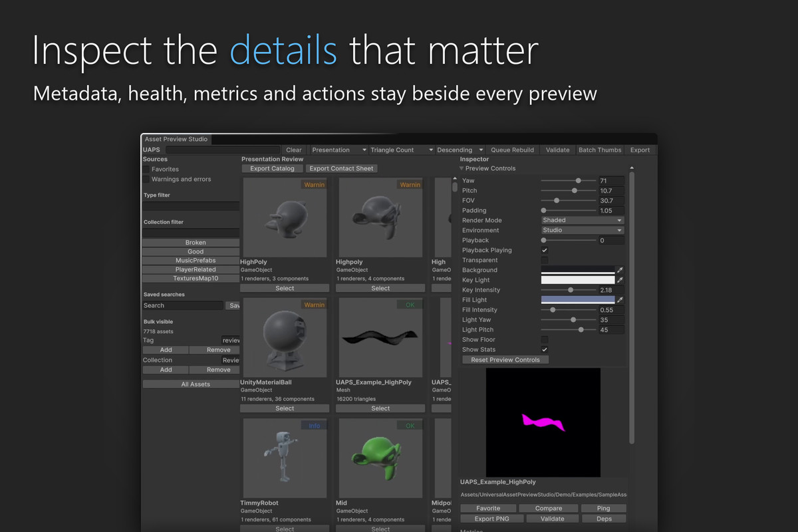Screen dimensions: 798x532
Task: Tick the Warnings and errors checkbox
Action: point(146,180)
